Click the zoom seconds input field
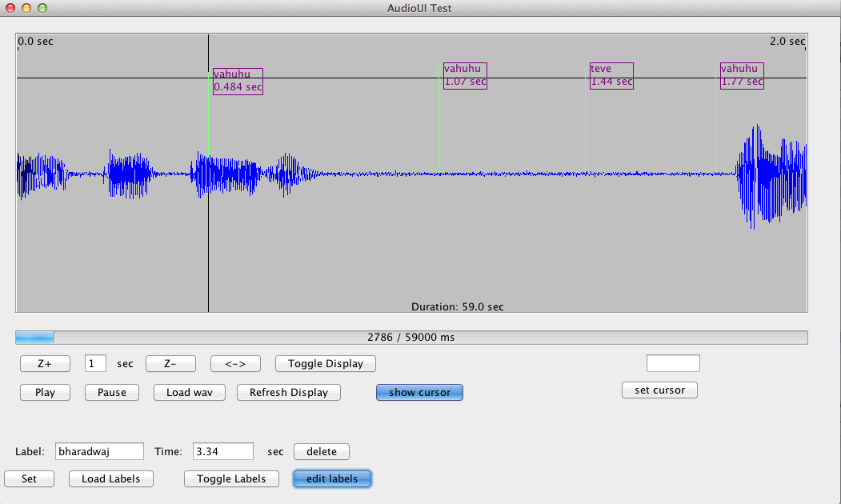This screenshot has width=841, height=504. 95,363
